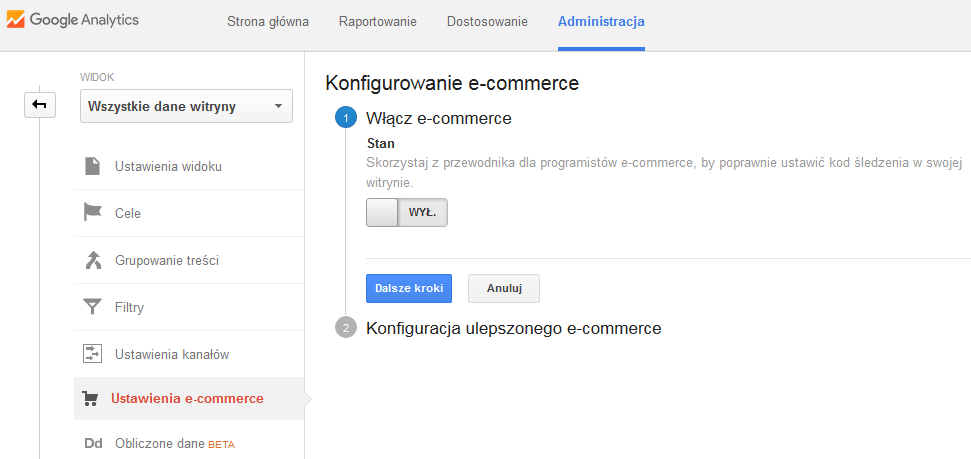
Task: Click the shopping cart e-commerce icon
Action: 90,398
